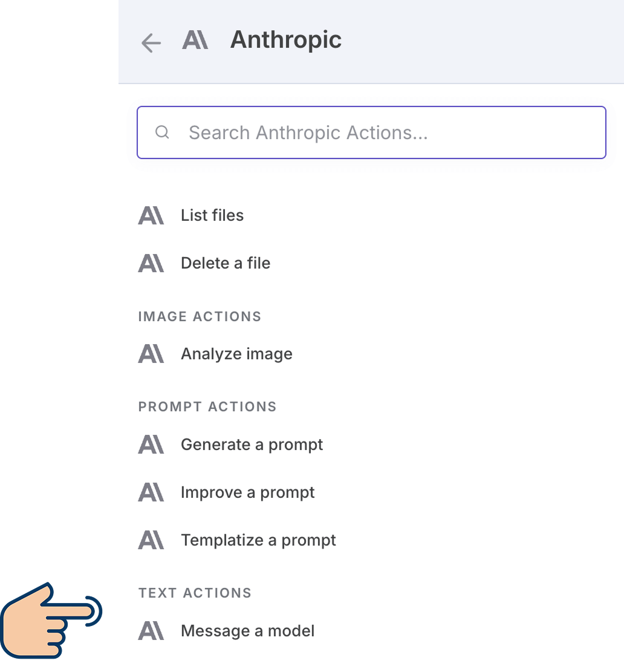Open Message a model action
The image size is (624, 672).
247,631
